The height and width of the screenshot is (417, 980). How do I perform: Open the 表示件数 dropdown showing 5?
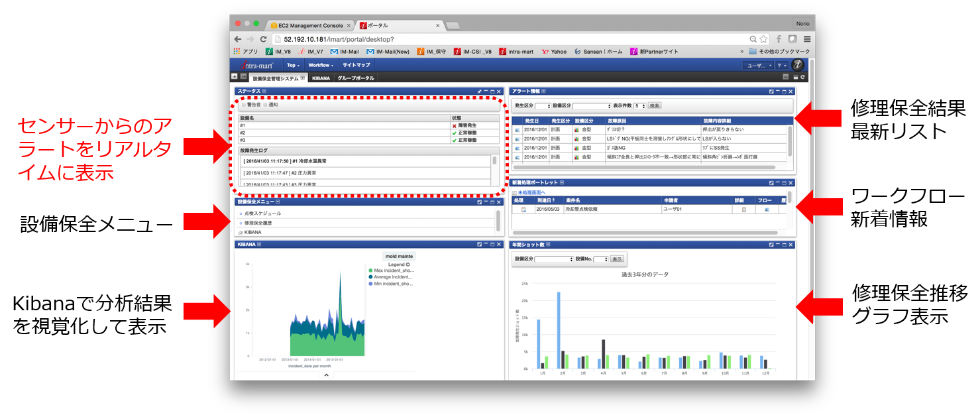point(639,106)
